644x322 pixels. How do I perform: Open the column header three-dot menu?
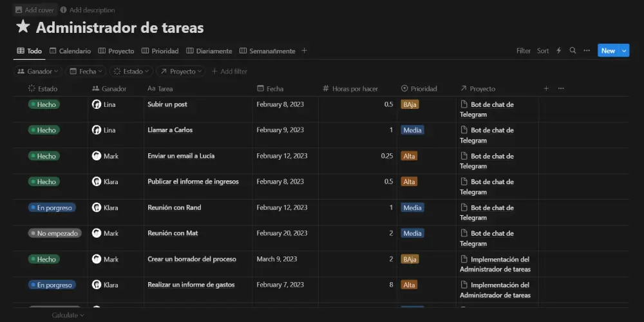[x=561, y=89]
